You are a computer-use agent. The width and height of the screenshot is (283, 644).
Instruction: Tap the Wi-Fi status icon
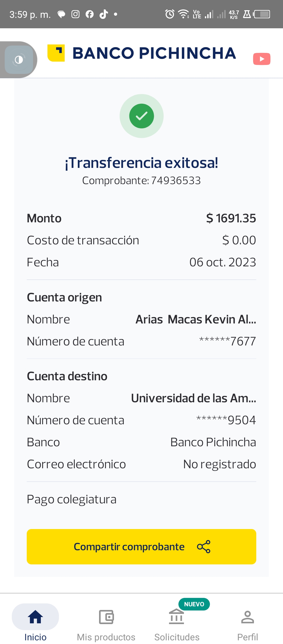183,14
